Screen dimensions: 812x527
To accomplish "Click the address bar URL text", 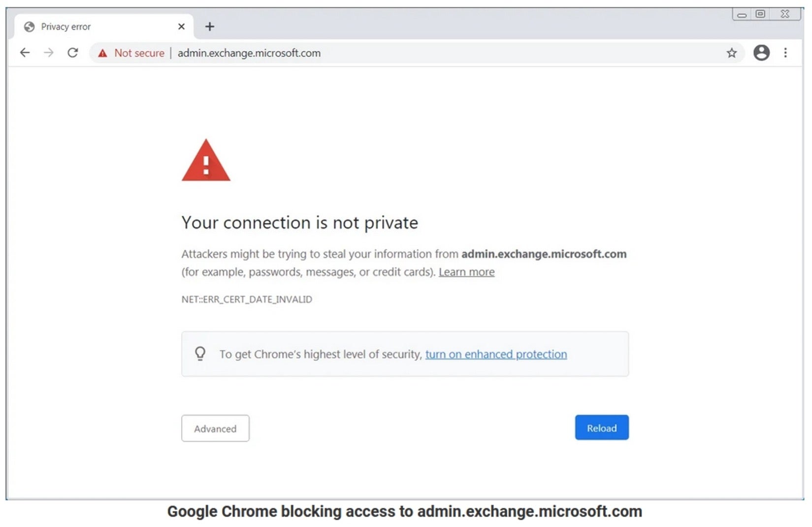I will (x=249, y=53).
